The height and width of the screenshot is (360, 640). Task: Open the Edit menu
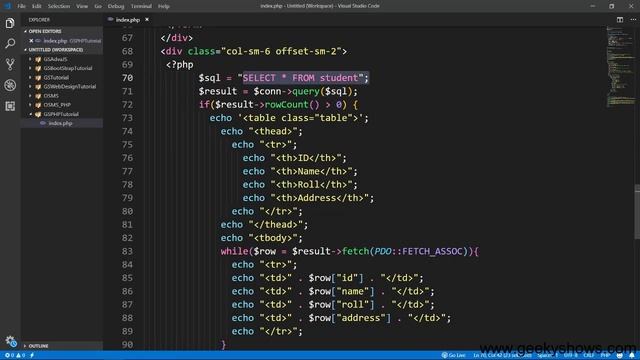pos(37,6)
